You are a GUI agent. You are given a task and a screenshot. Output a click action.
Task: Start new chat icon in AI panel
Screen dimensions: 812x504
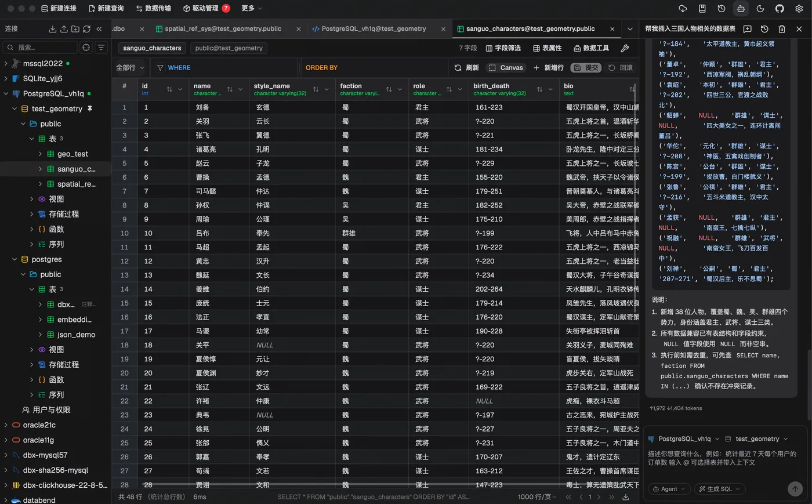(x=747, y=29)
